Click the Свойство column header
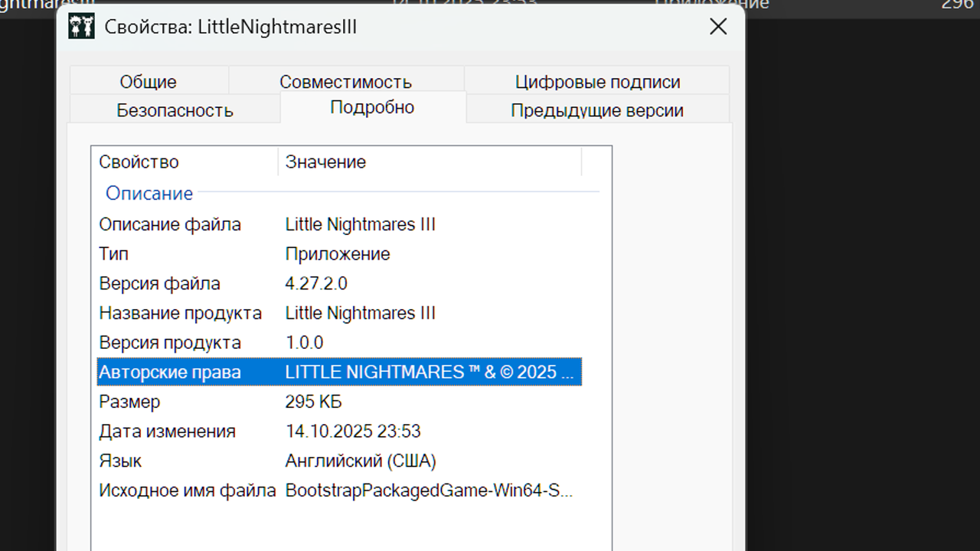This screenshot has height=551, width=980. click(185, 162)
